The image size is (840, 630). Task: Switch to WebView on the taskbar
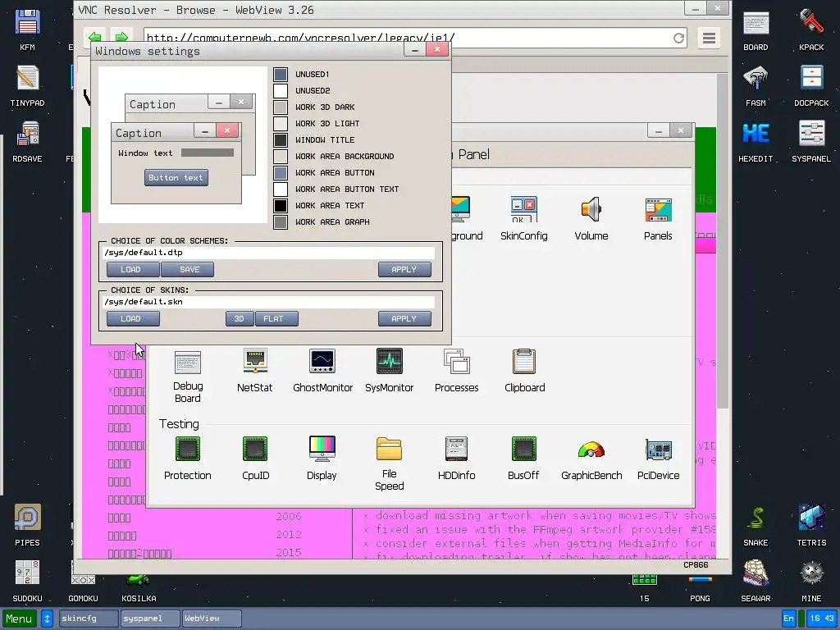(212, 619)
